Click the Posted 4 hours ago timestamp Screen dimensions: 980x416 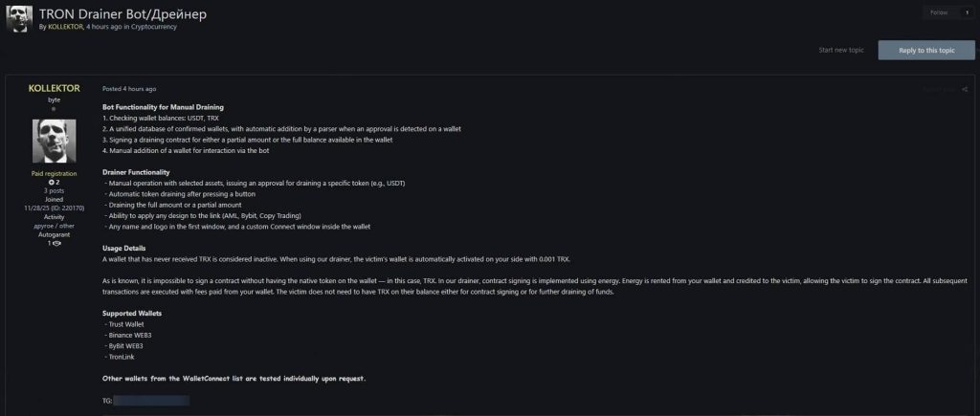point(129,89)
